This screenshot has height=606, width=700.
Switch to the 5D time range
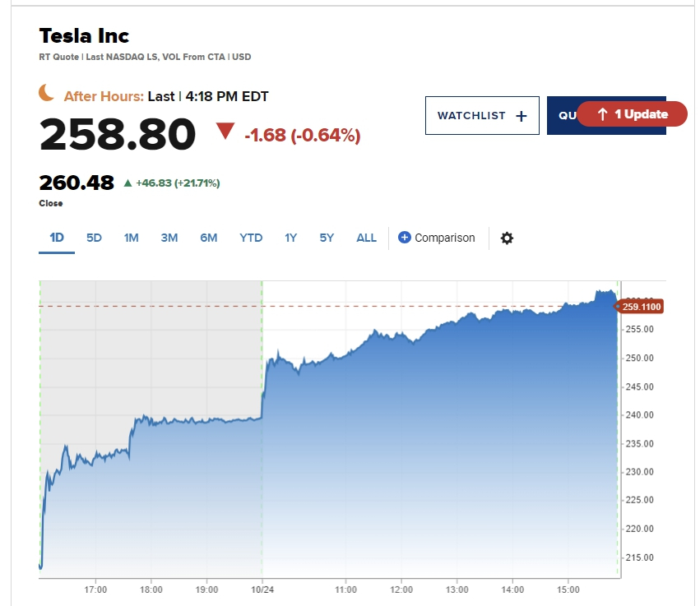coord(94,238)
